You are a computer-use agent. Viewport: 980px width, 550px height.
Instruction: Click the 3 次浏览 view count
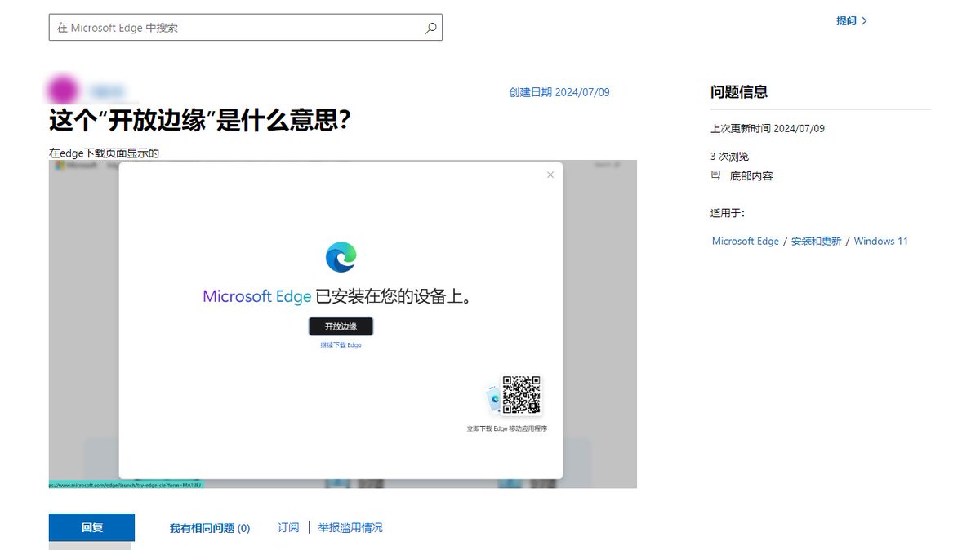pos(729,156)
